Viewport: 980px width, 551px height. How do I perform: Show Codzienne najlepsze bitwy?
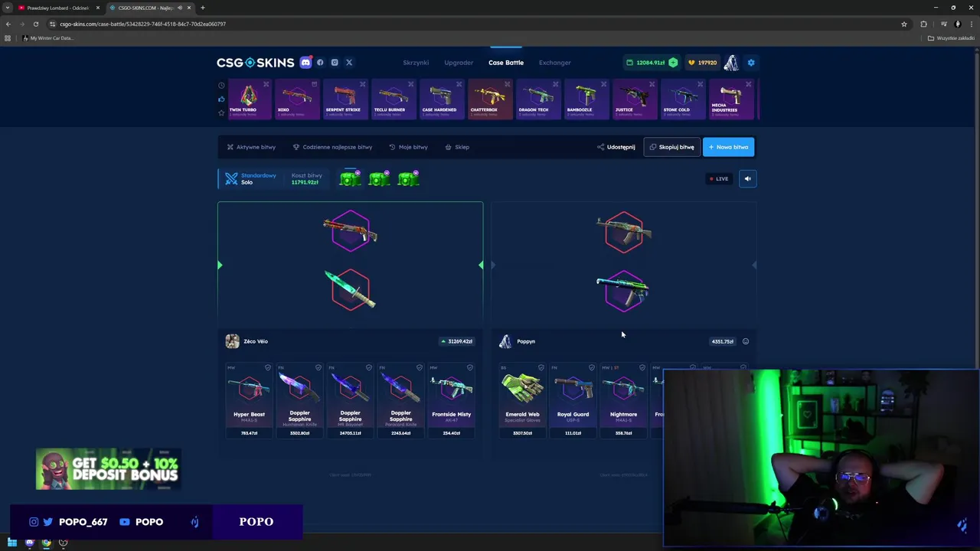pos(332,147)
